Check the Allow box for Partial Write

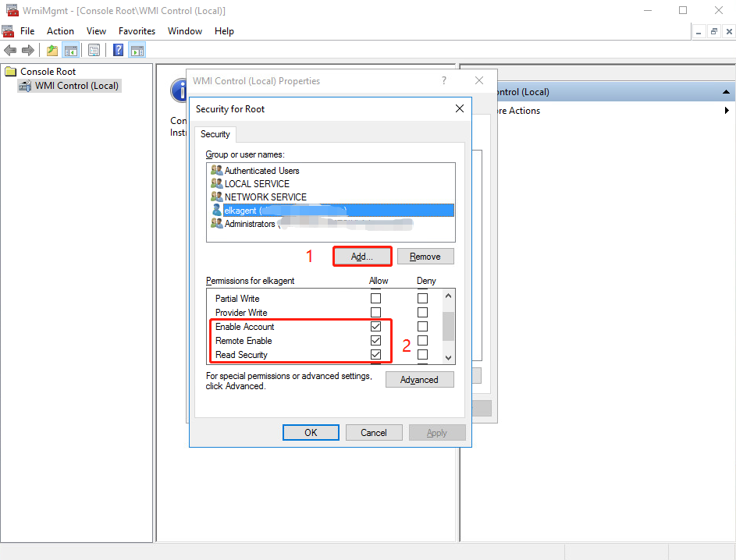point(375,298)
